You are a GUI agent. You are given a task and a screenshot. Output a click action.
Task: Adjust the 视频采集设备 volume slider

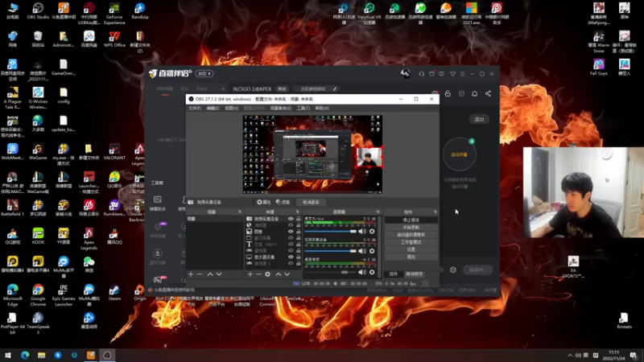pos(331,251)
